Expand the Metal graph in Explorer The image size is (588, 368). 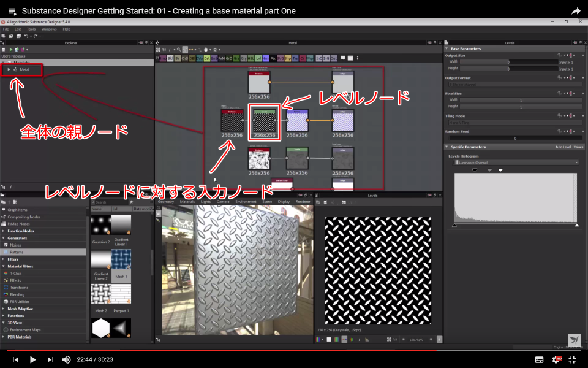pos(9,69)
